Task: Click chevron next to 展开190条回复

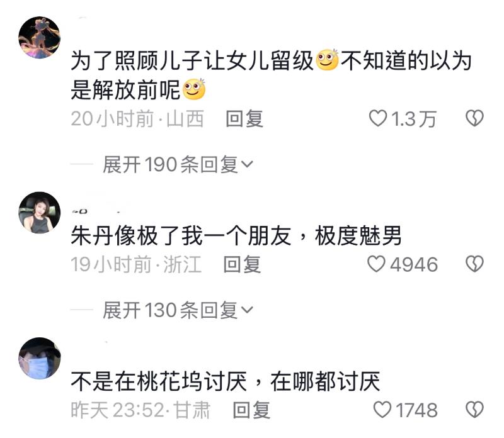Action: click(x=247, y=165)
